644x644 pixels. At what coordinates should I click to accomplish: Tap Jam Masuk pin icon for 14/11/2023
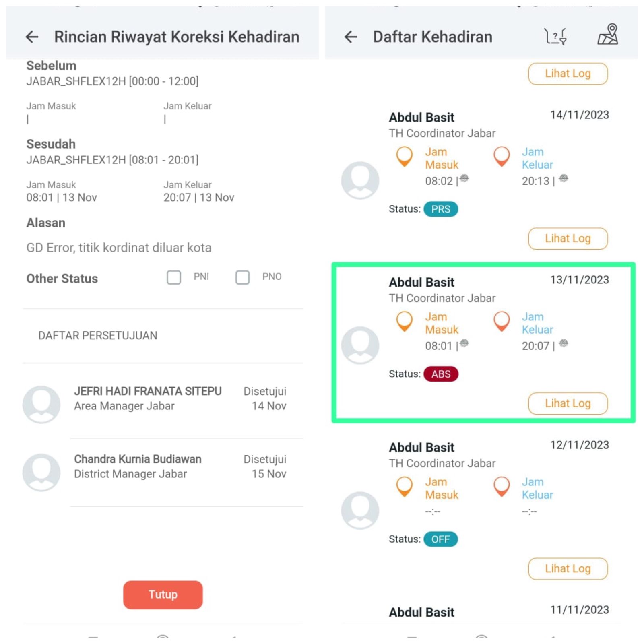(405, 156)
